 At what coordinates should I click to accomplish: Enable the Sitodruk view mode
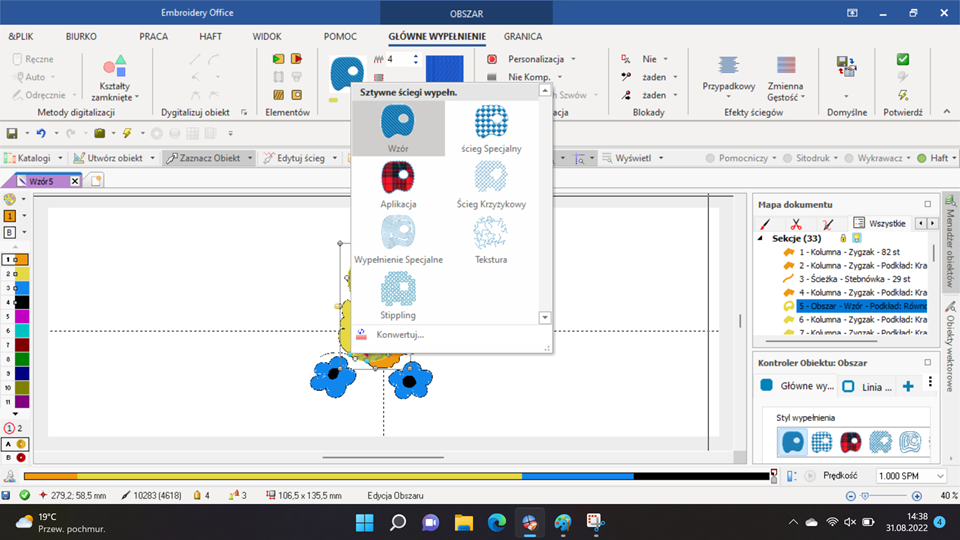point(787,158)
